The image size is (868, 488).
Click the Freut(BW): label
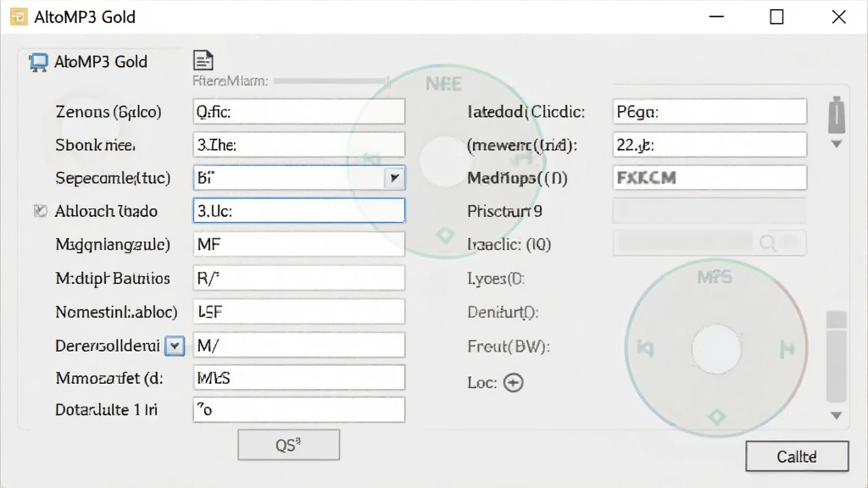[x=509, y=347]
